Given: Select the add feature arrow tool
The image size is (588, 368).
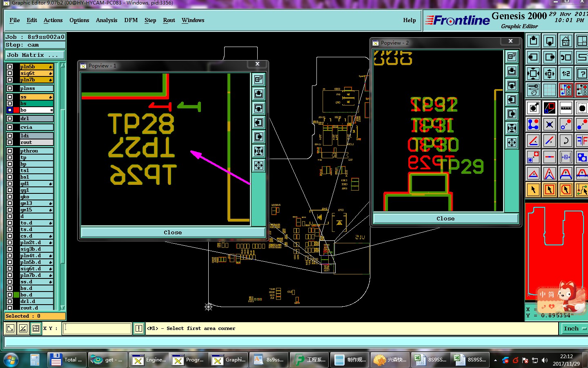Looking at the screenshot, I should pyautogui.click(x=533, y=108).
